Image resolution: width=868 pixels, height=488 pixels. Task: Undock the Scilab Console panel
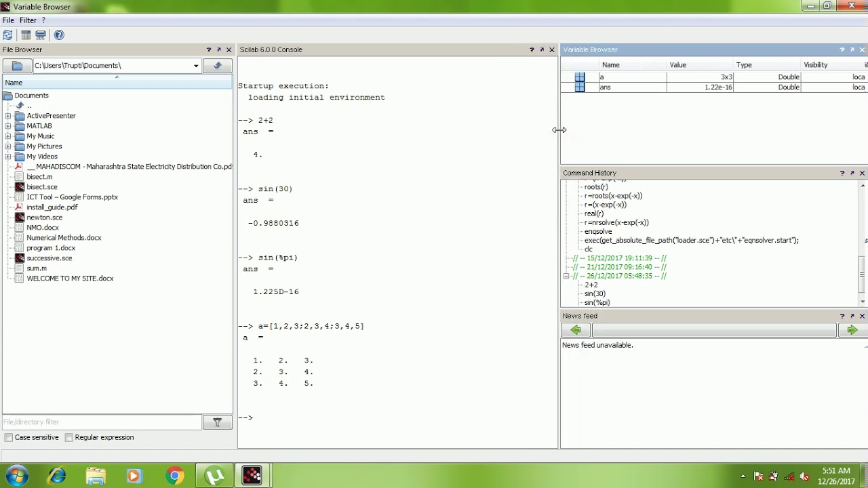(x=542, y=49)
